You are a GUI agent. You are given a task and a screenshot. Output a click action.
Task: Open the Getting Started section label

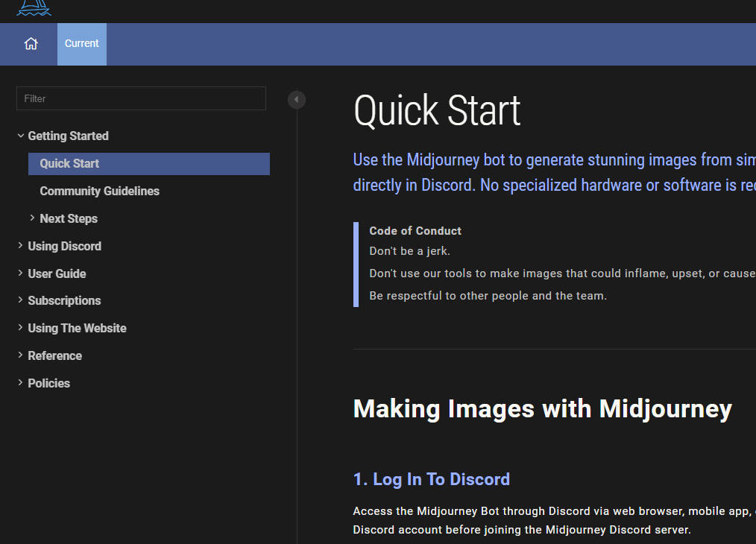click(x=68, y=136)
